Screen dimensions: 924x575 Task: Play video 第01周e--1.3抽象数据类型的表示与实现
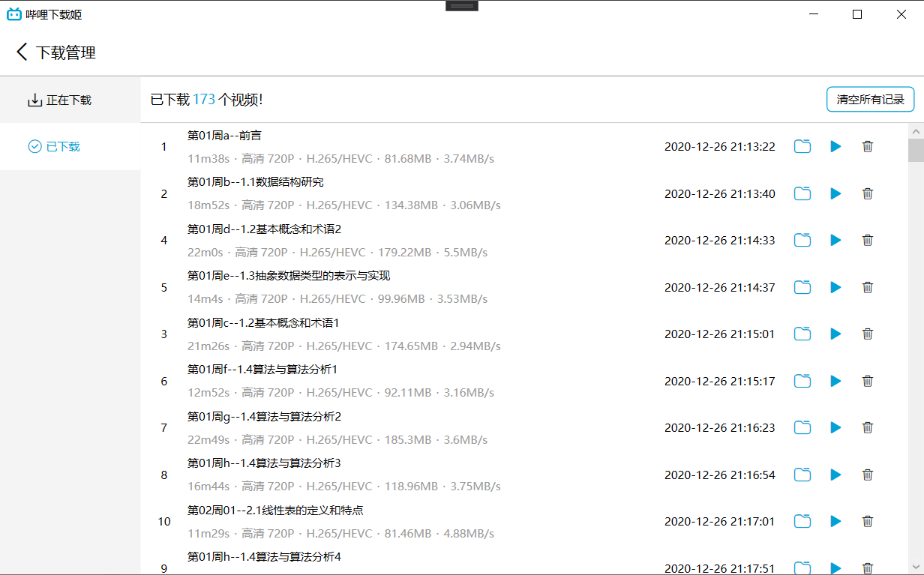tap(835, 287)
